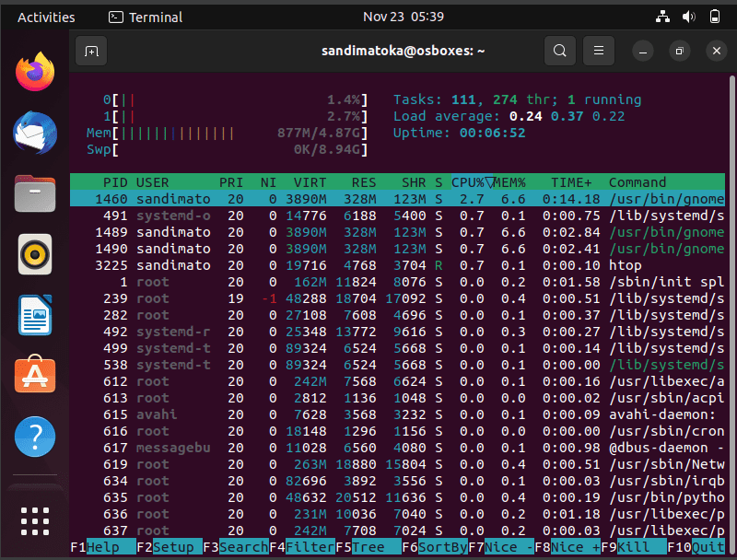The image size is (737, 560).
Task: Sort by the PID column header
Action: [115, 182]
